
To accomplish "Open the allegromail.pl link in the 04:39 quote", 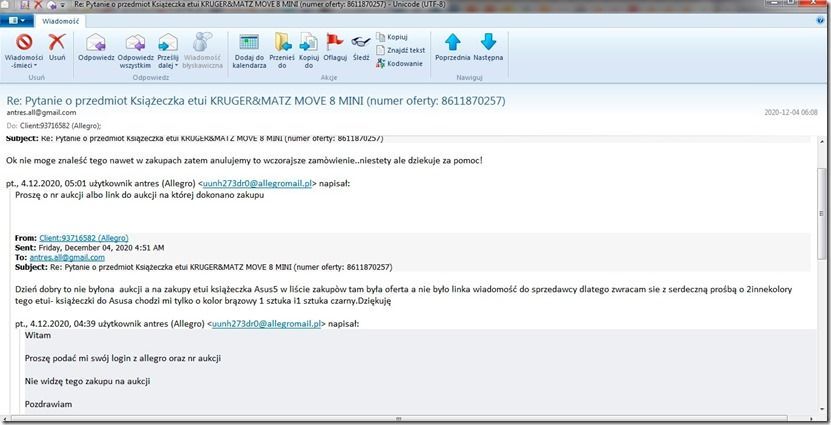I will click(266, 324).
